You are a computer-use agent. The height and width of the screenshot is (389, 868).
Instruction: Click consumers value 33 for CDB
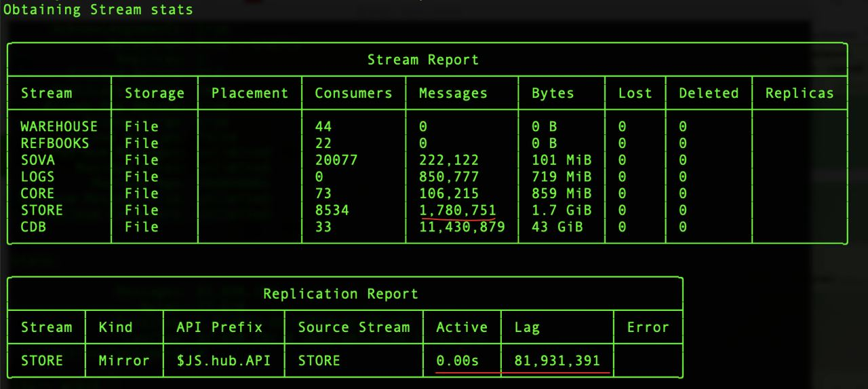pyautogui.click(x=323, y=227)
